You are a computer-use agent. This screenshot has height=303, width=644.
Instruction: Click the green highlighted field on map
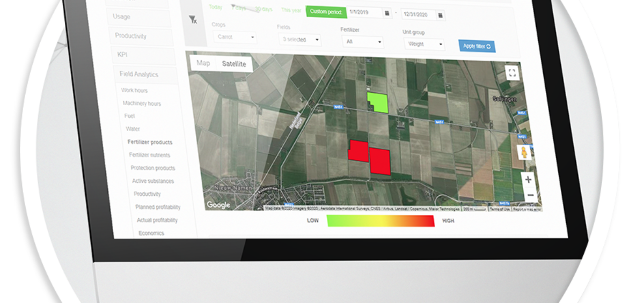pos(378,102)
